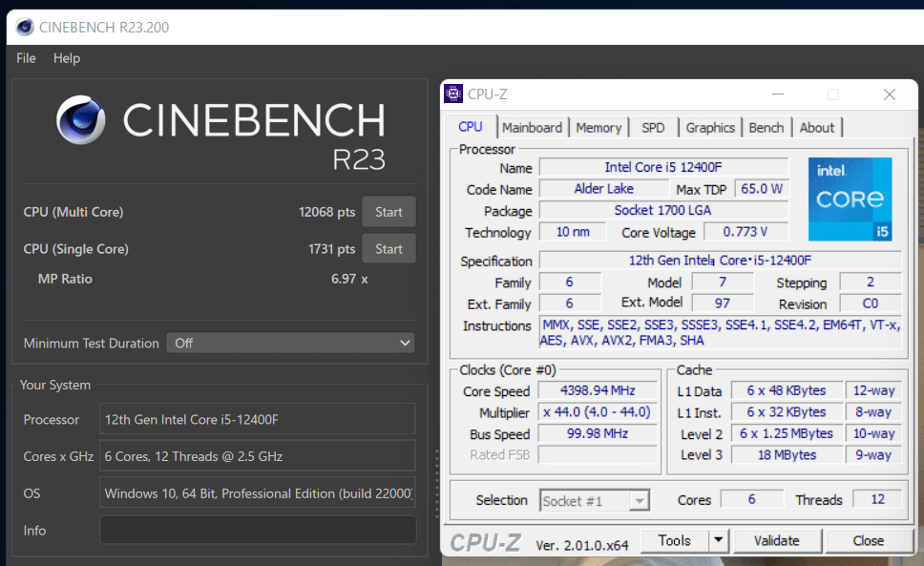
Task: Click the Processor field in Your System
Action: 258,419
